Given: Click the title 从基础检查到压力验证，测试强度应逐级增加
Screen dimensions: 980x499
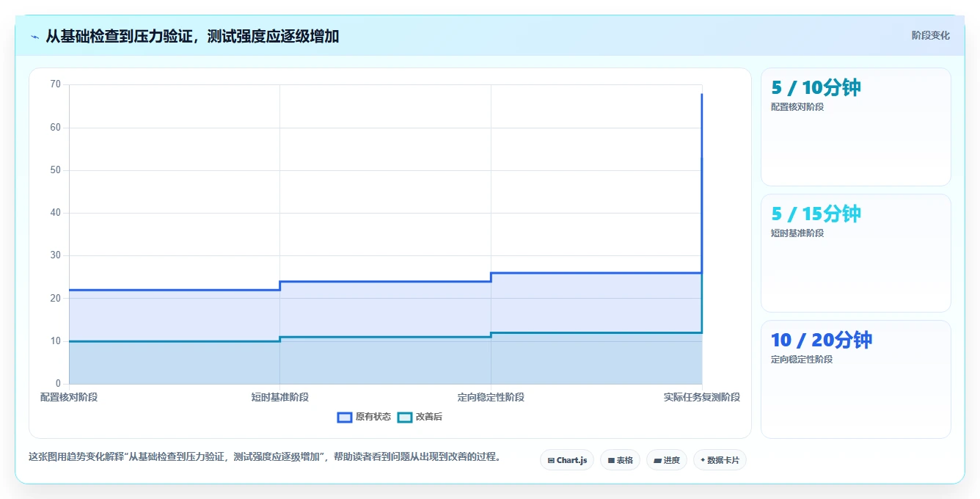Looking at the screenshot, I should click(192, 37).
